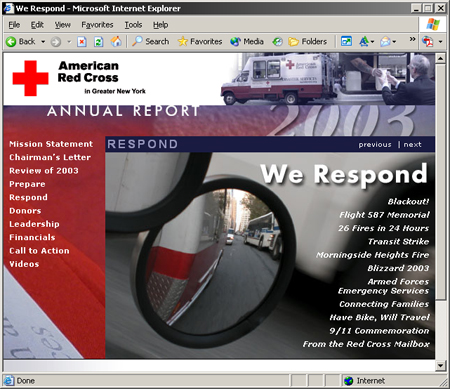Open the Folders view
Screen dimensions: 450x389
(307, 42)
